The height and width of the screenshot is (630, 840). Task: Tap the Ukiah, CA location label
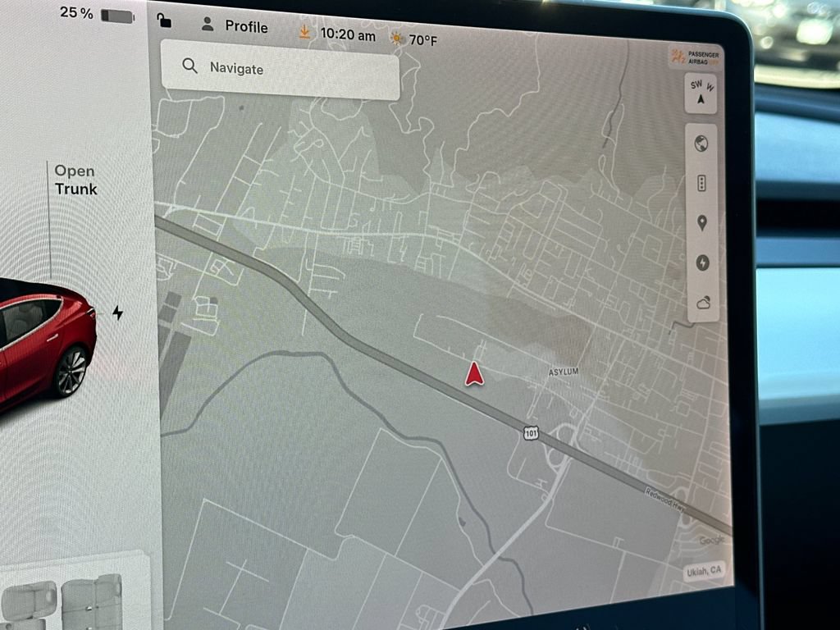point(704,571)
